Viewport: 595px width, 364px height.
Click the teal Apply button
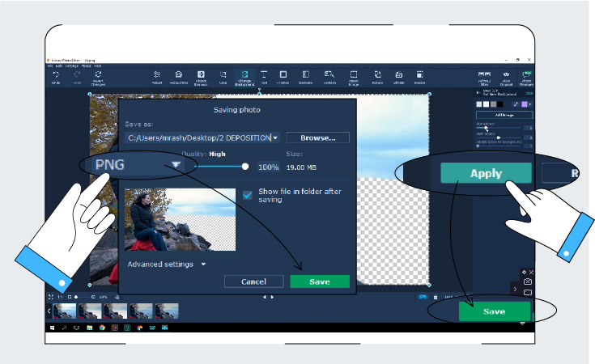coord(486,173)
